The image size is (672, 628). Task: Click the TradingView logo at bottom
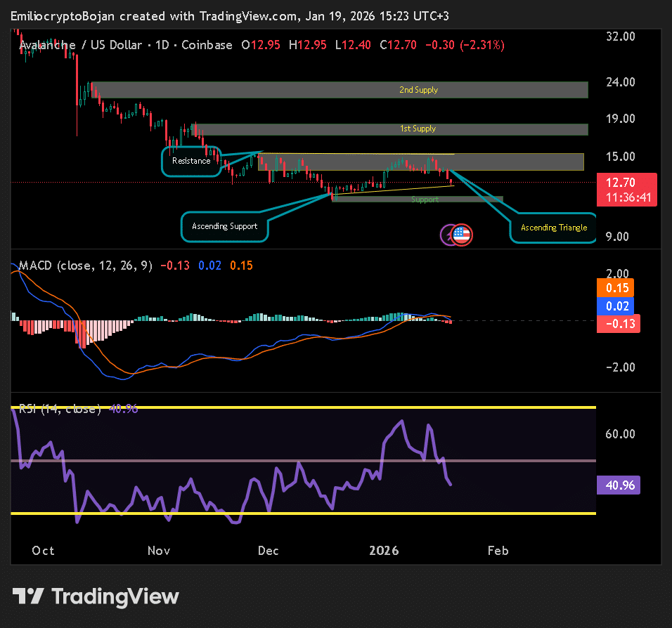(96, 596)
